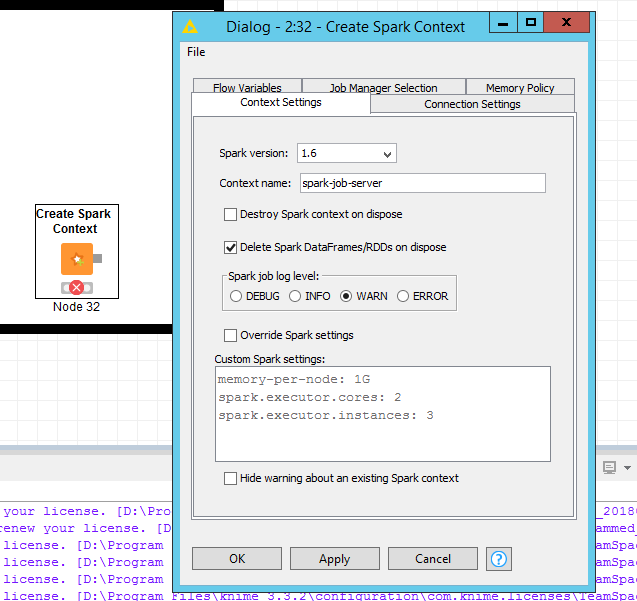Viewport: 637px width, 601px height.
Task: Click the memory-per-node: 1G line
Action: pyautogui.click(x=294, y=379)
